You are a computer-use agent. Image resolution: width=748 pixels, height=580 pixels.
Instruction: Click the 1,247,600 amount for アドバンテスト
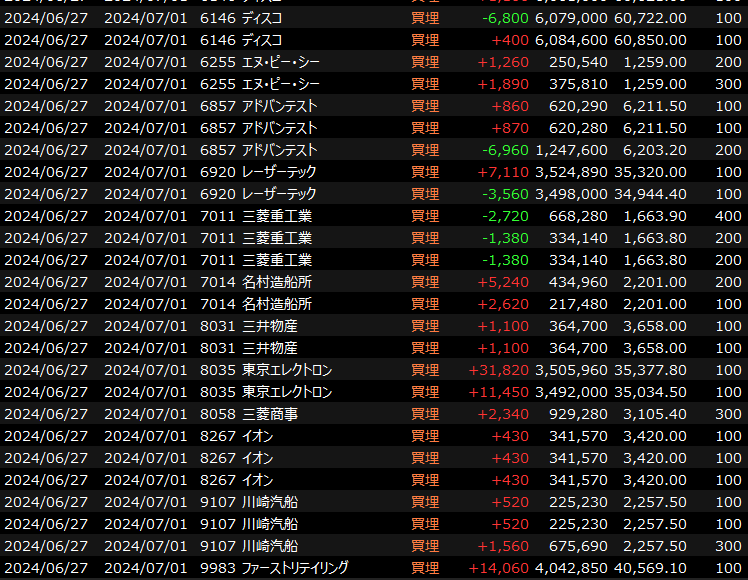pyautogui.click(x=571, y=150)
